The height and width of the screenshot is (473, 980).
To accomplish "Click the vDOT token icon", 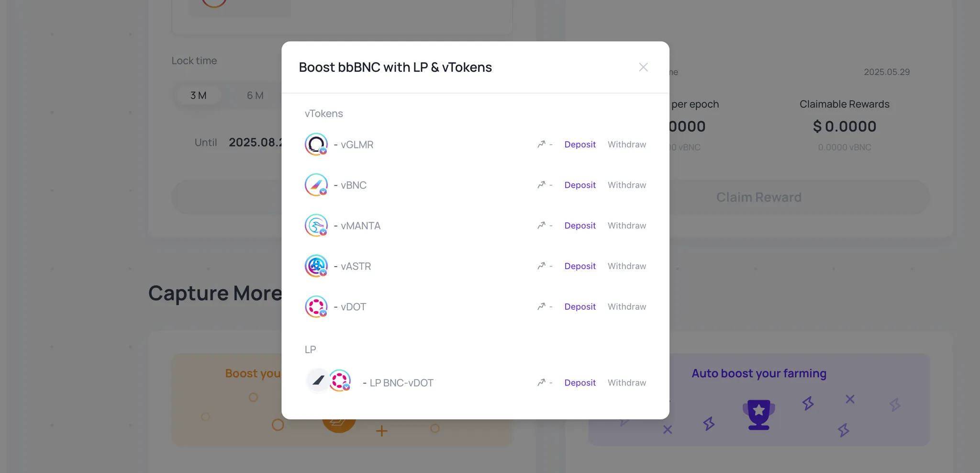I will click(x=316, y=307).
